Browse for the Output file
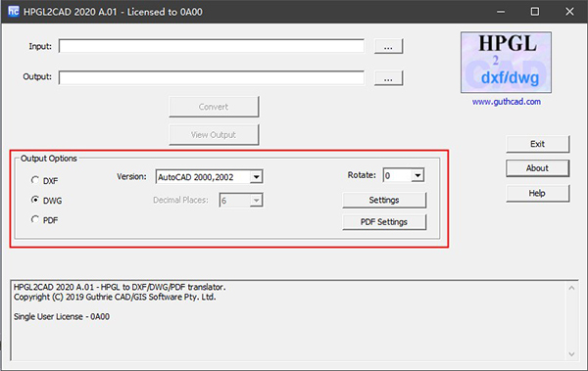The width and height of the screenshot is (588, 371). (x=388, y=78)
